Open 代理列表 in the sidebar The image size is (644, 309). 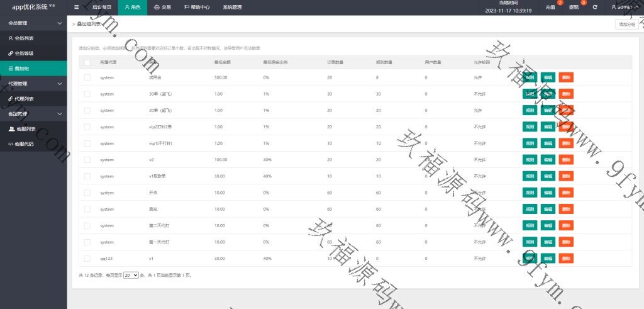click(x=25, y=99)
